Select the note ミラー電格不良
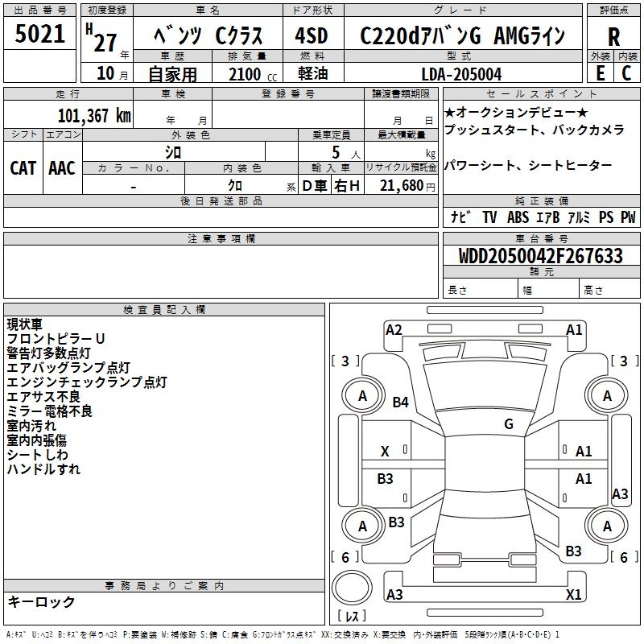Viewport: 644px width, 644px height. 49,411
